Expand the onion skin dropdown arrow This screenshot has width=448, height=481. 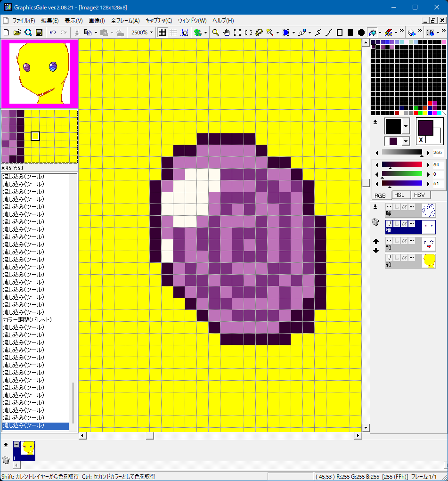pyautogui.click(x=205, y=33)
